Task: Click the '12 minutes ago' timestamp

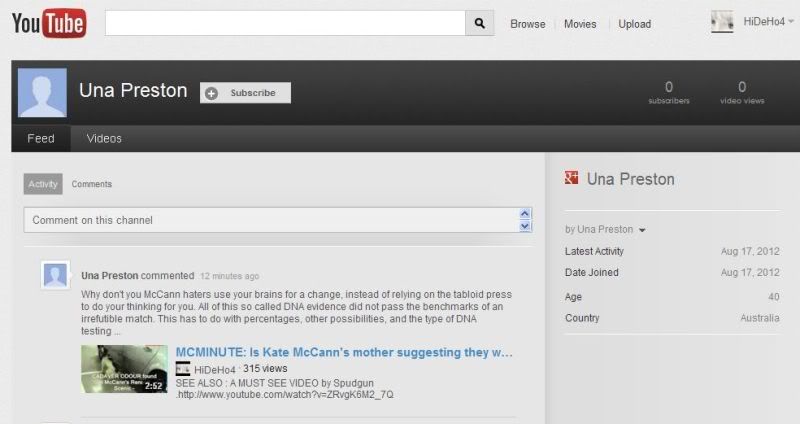Action: [x=230, y=276]
